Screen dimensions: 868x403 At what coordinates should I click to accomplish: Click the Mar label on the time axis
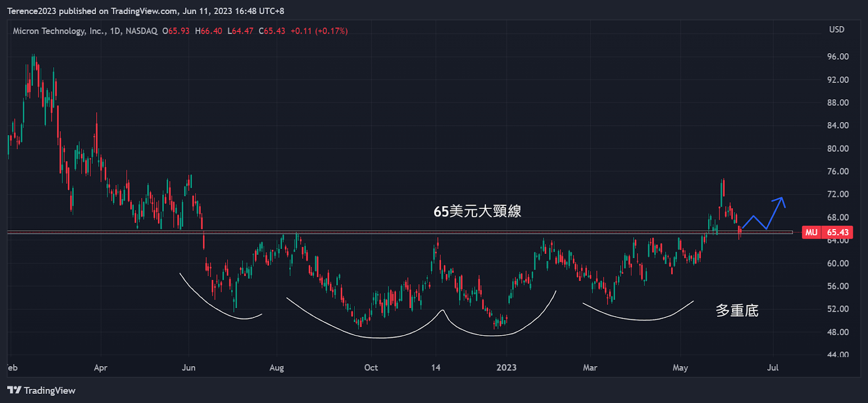[590, 368]
